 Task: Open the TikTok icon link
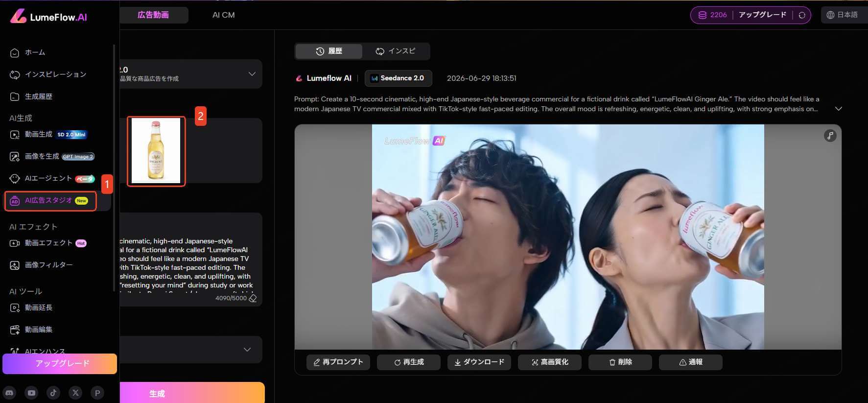[x=53, y=393]
